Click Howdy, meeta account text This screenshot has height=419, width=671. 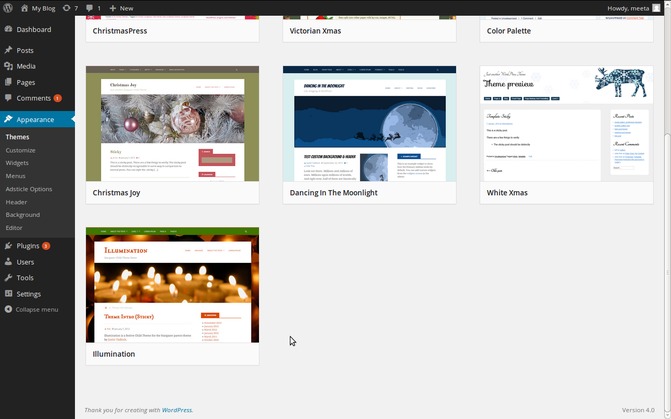pyautogui.click(x=628, y=8)
